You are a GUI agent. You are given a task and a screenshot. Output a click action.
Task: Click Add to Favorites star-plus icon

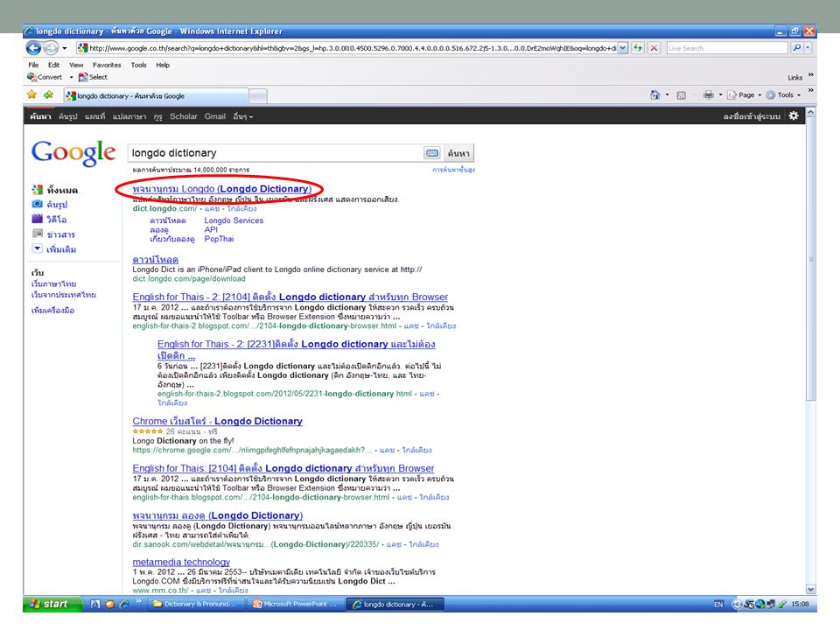coord(49,94)
